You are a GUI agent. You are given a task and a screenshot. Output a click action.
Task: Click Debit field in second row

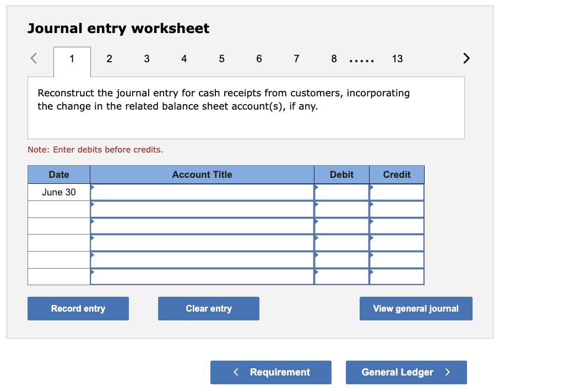342,209
